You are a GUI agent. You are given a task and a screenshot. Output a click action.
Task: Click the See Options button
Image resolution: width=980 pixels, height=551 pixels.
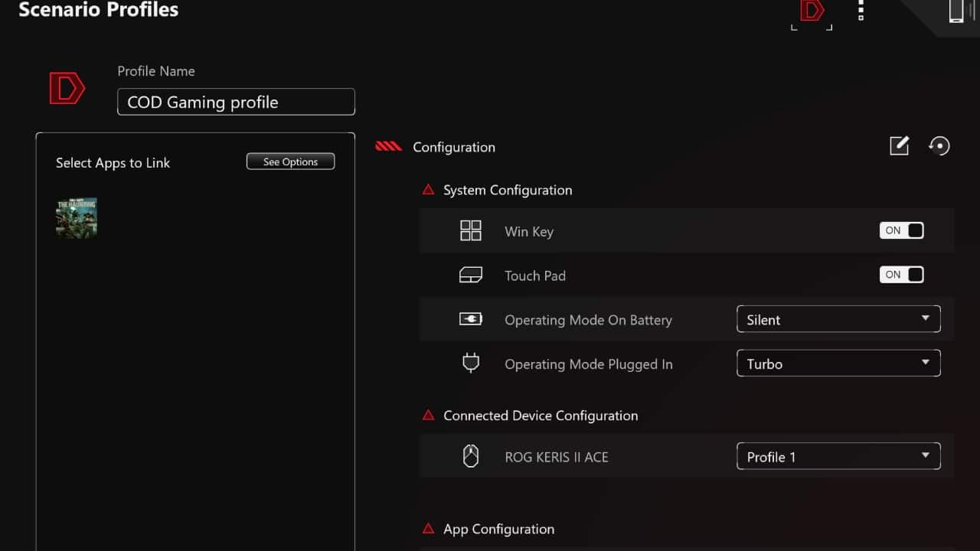(x=290, y=161)
